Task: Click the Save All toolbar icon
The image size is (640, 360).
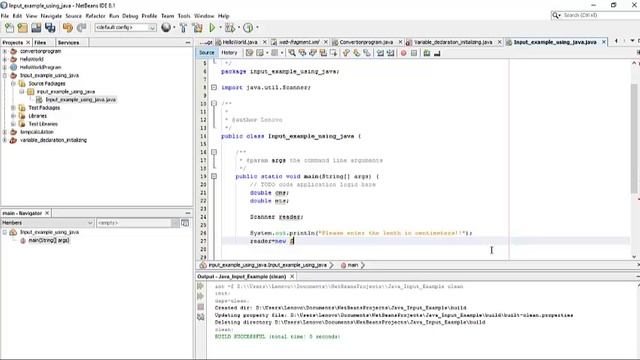Action: (50, 27)
